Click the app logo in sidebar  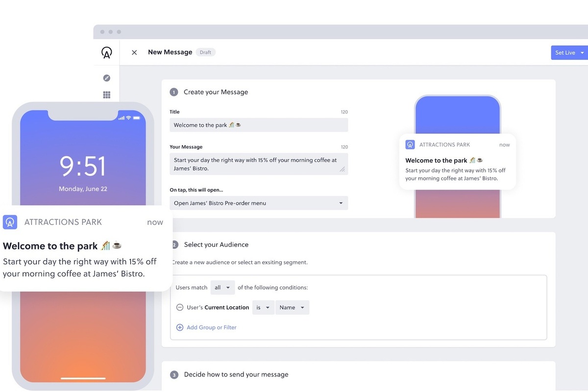[106, 52]
